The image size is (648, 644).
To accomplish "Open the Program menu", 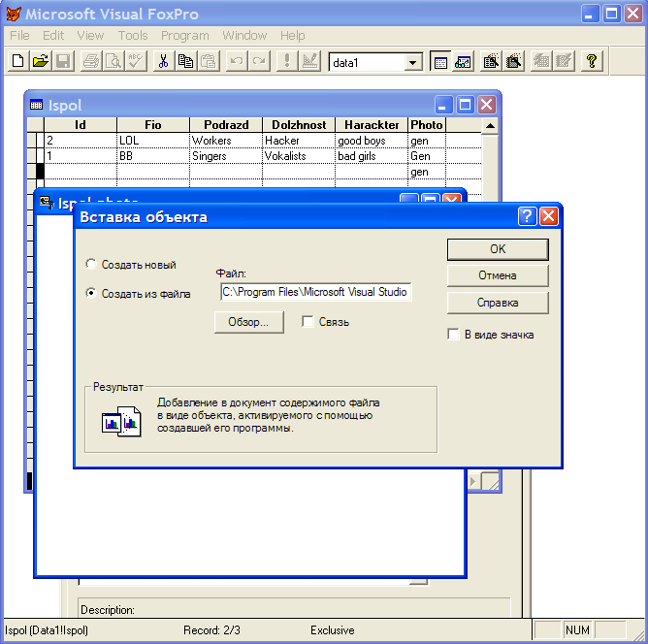I will [x=184, y=36].
